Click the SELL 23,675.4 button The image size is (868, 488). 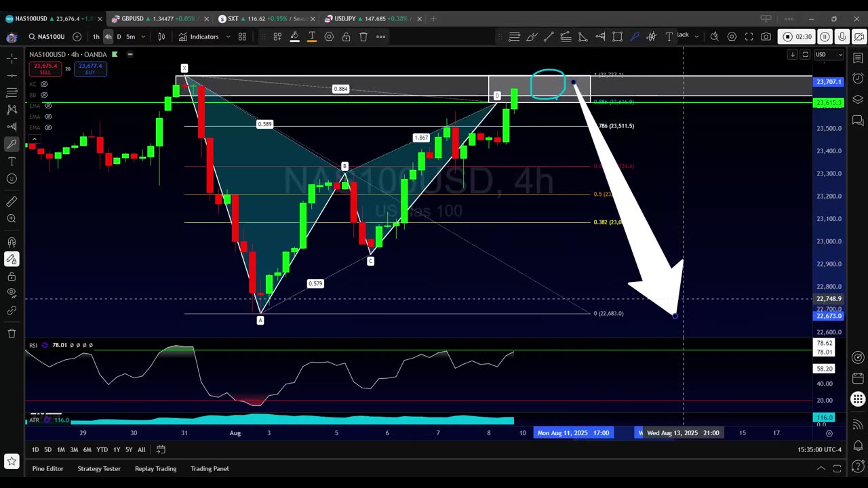pos(45,68)
